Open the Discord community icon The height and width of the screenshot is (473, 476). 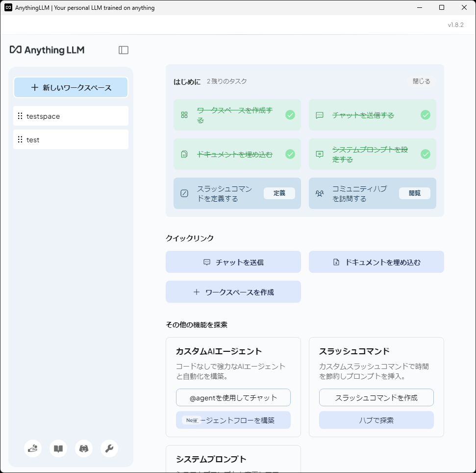(x=83, y=448)
